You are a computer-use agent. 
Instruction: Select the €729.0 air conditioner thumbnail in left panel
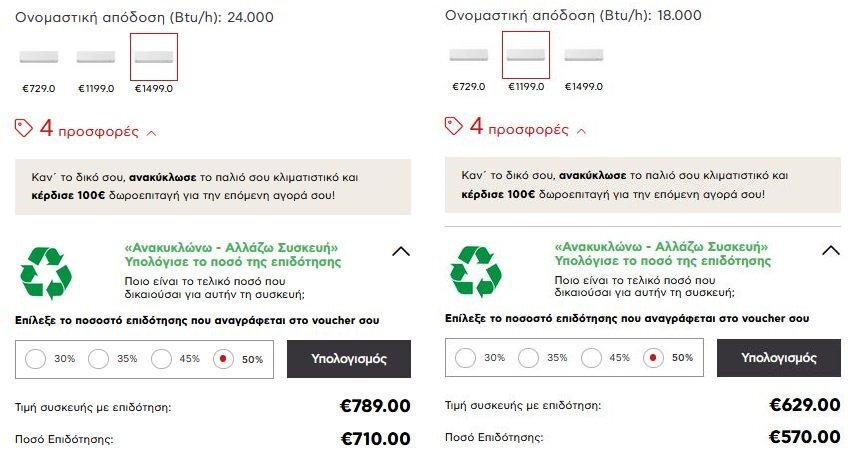click(x=39, y=57)
